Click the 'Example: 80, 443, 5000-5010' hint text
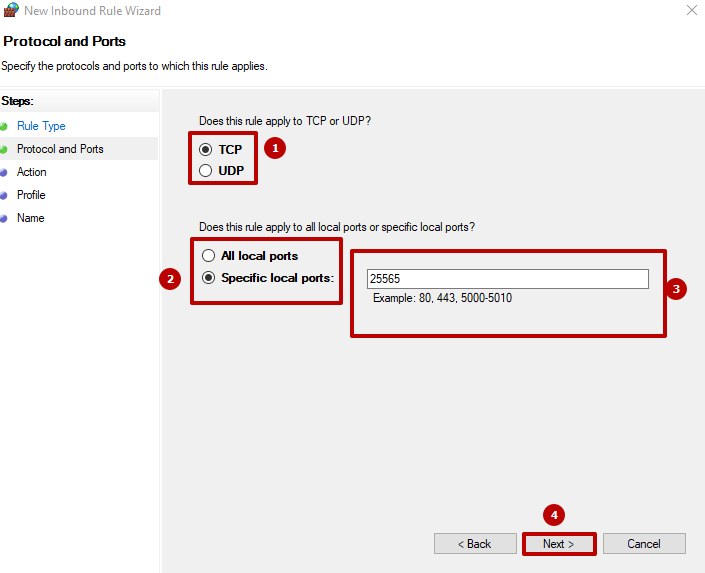The height and width of the screenshot is (573, 705). 442,298
